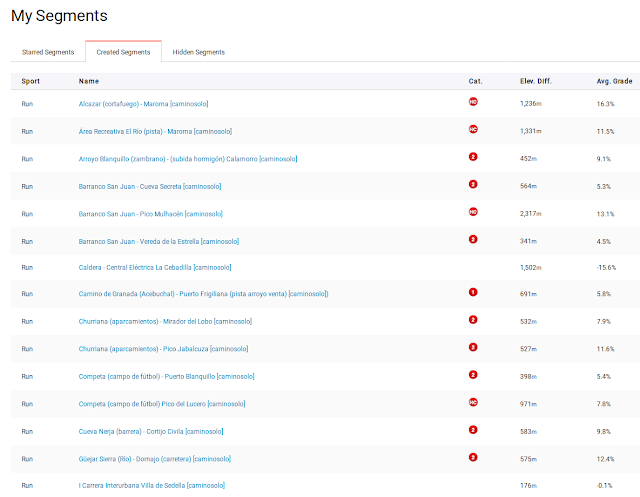This screenshot has width=640, height=497.
Task: Open the Hidden Segments tab
Action: [198, 52]
